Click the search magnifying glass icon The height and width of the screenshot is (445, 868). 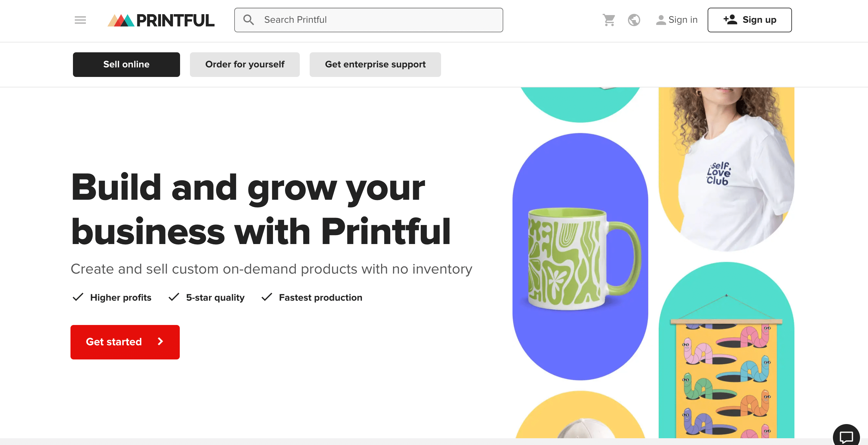[x=248, y=20]
